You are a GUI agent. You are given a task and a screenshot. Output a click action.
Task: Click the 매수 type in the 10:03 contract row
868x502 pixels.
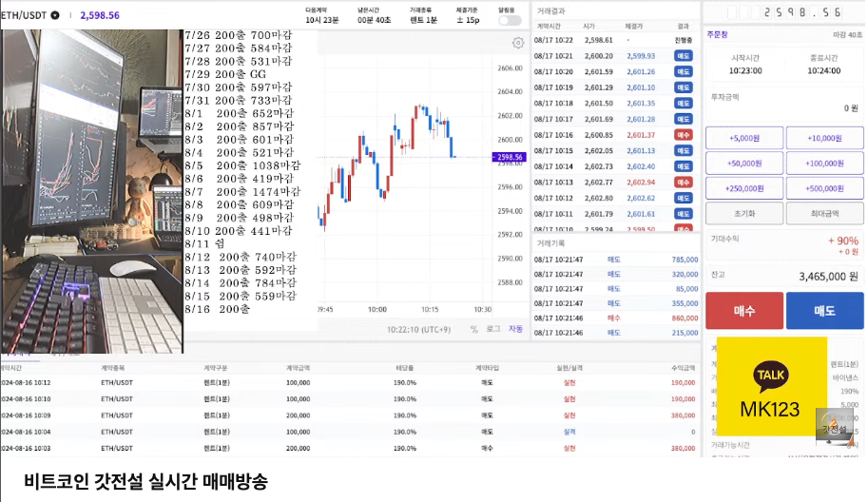[487, 449]
